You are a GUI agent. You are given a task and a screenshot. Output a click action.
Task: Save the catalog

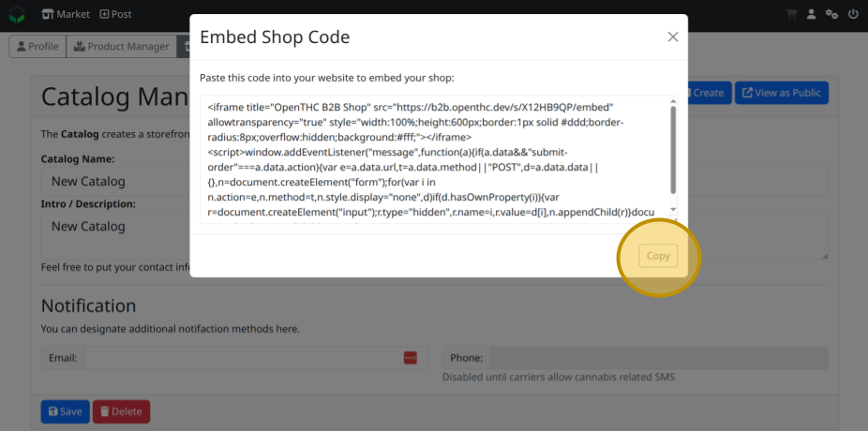pos(66,411)
